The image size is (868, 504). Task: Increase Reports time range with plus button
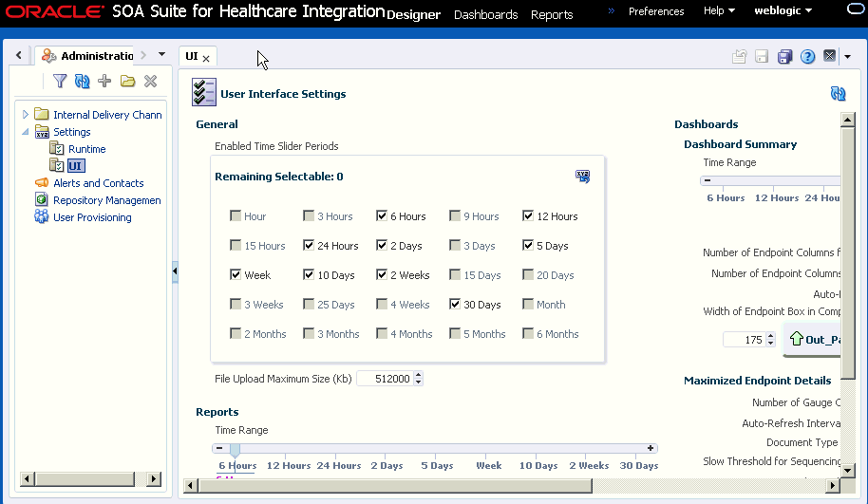tap(651, 448)
